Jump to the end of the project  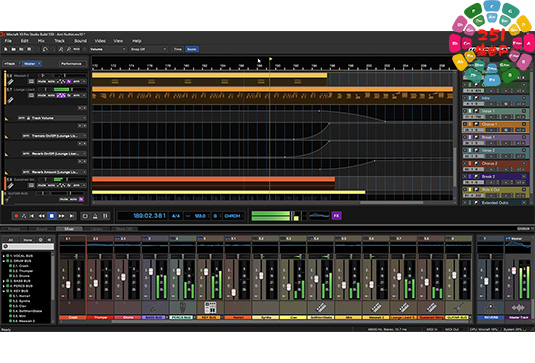click(x=71, y=216)
